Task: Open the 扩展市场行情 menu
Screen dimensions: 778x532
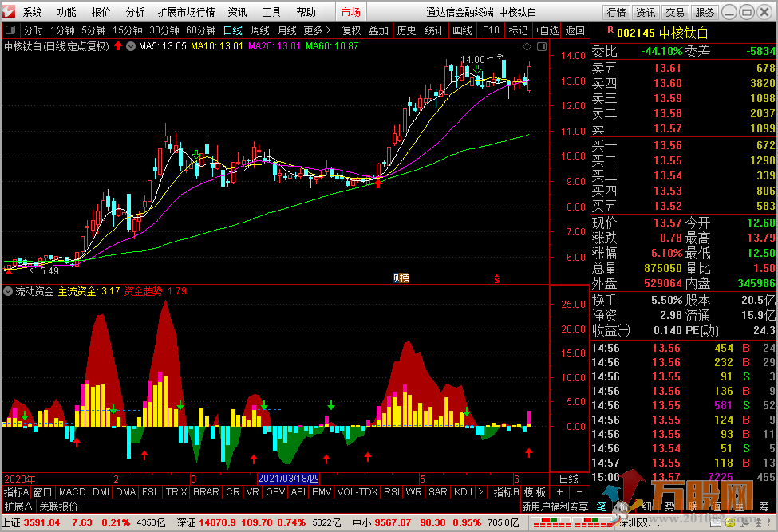Action: click(x=186, y=12)
